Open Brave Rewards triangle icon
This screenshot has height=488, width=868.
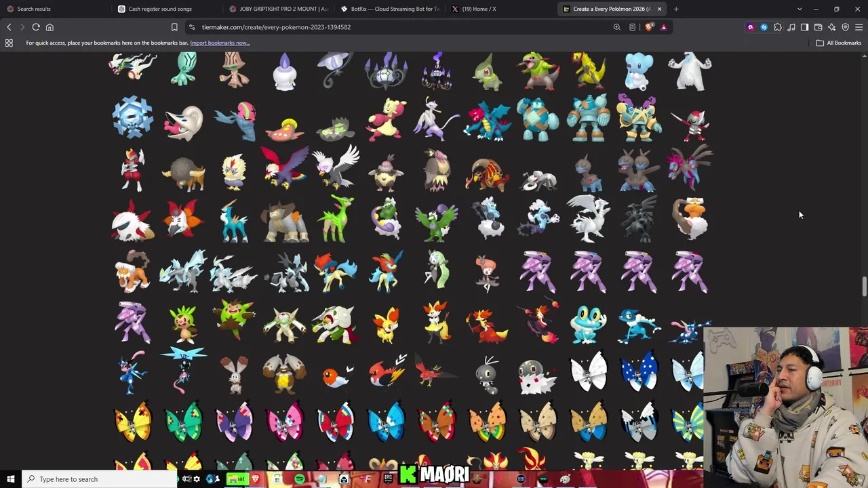click(664, 27)
